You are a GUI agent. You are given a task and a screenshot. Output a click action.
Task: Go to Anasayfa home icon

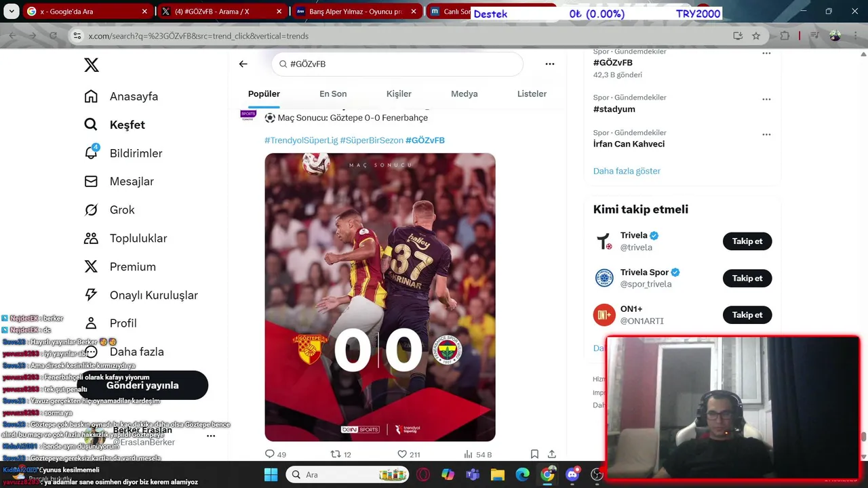coord(91,96)
